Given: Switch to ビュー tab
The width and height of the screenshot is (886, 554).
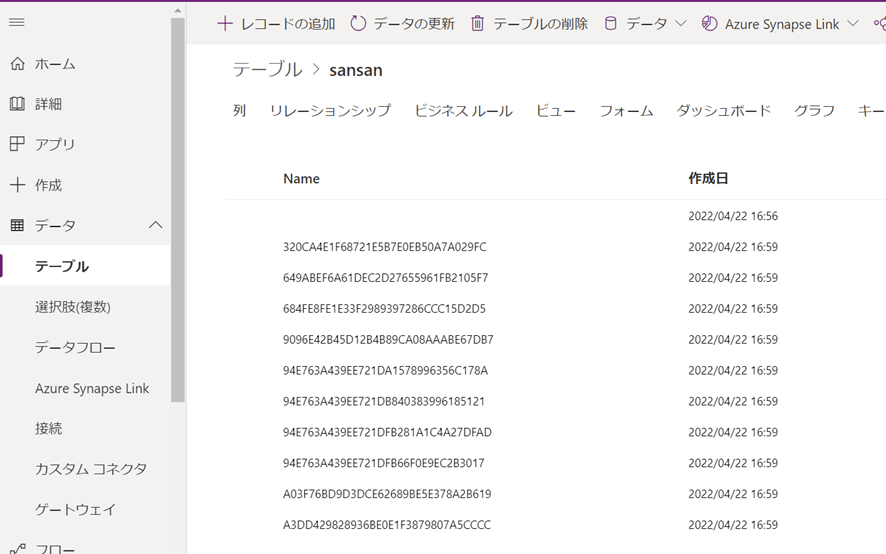Looking at the screenshot, I should point(555,111).
